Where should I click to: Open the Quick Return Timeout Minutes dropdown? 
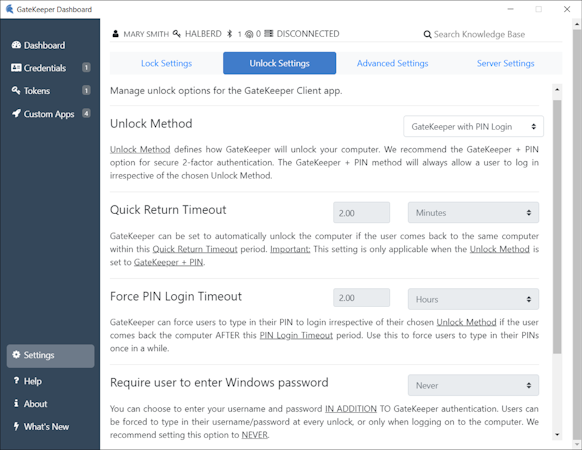click(473, 213)
